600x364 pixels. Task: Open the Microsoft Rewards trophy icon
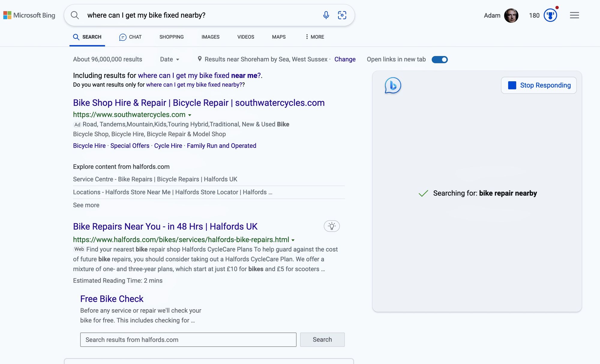click(550, 15)
